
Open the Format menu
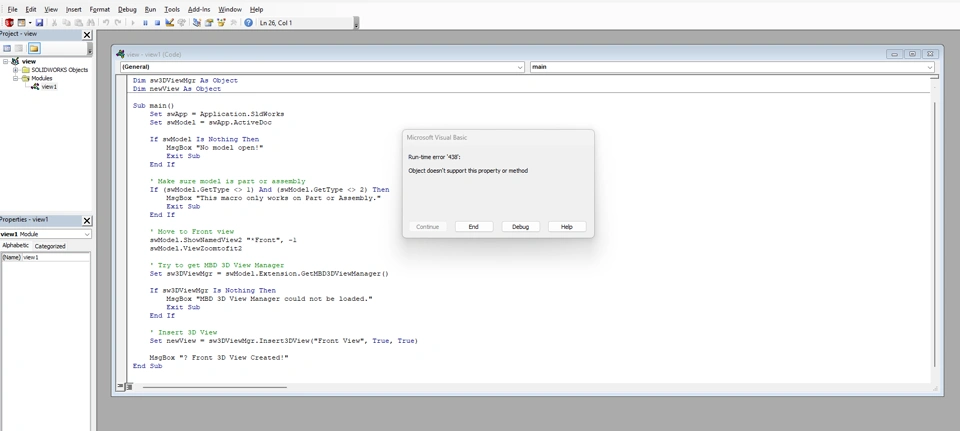tap(100, 9)
